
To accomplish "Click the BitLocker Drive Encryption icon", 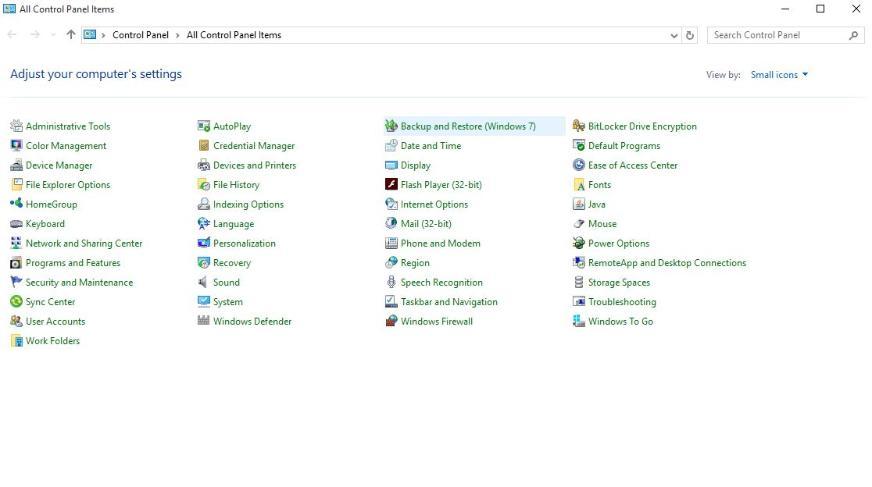I will pos(578,126).
